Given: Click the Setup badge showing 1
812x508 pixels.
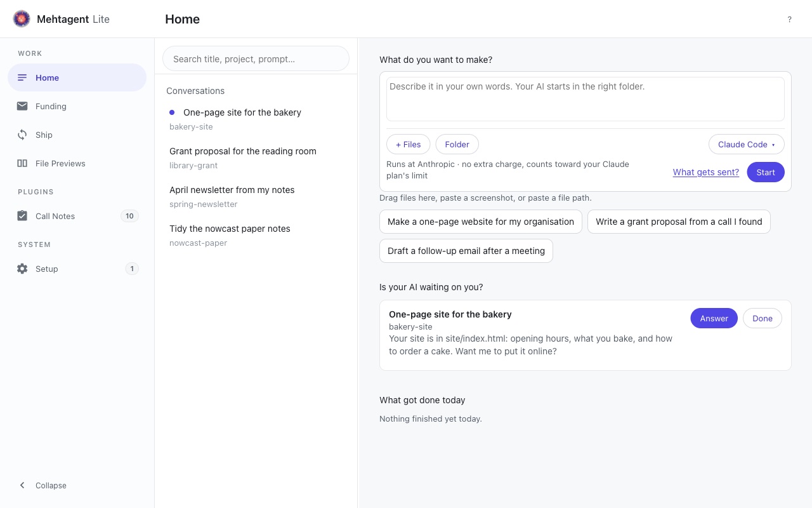Looking at the screenshot, I should pos(132,269).
